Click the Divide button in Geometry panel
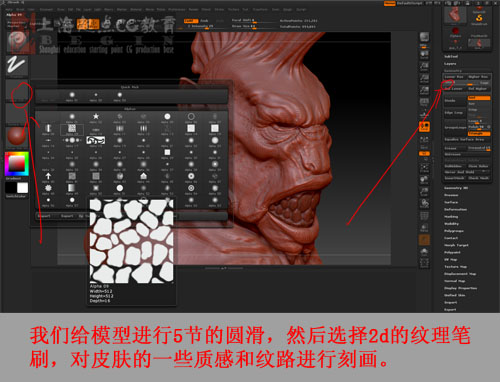 (455, 100)
